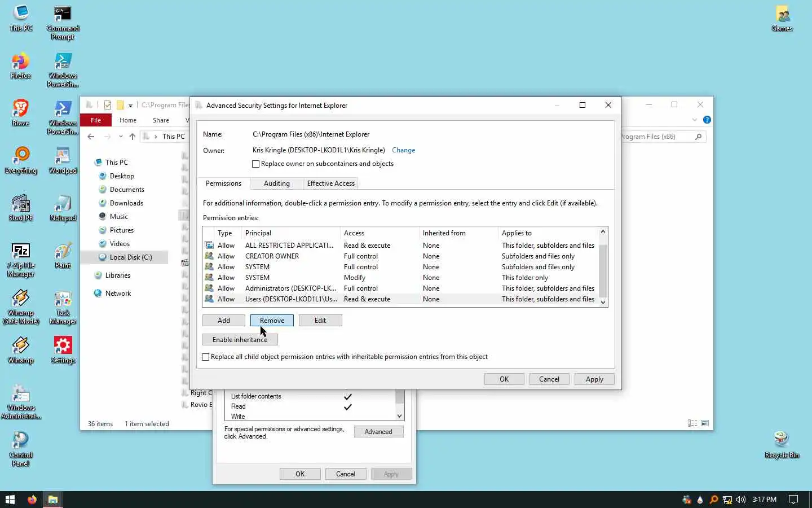Switch Explorer to large icons view

point(705,423)
